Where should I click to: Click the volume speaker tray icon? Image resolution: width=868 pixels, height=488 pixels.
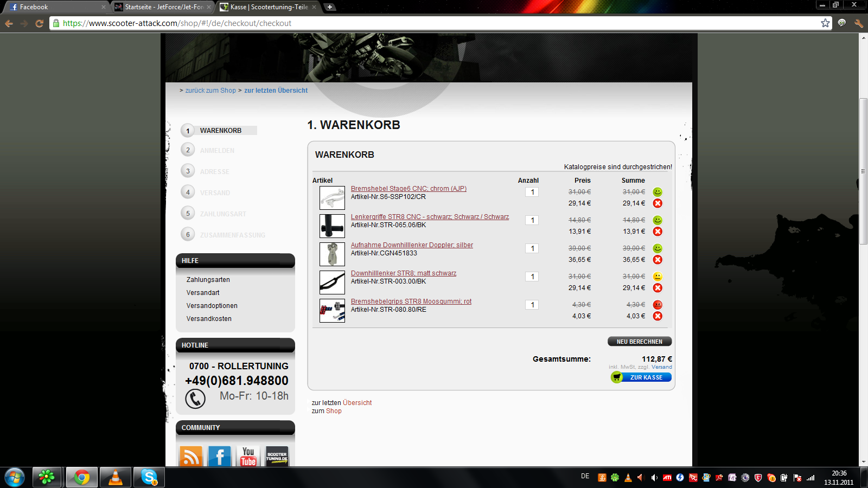654,478
